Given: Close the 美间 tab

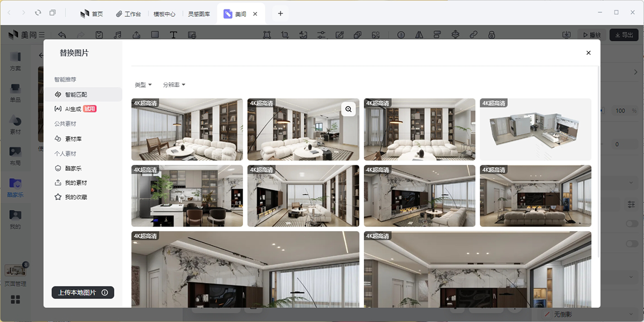Looking at the screenshot, I should (255, 14).
